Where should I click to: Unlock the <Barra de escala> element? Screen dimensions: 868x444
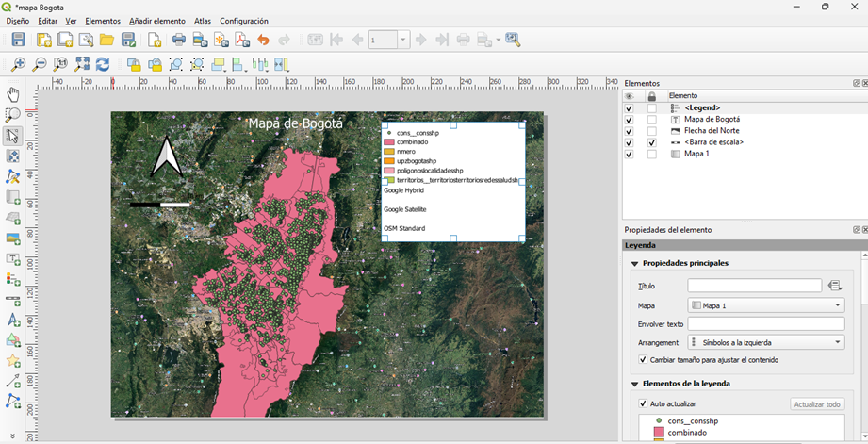click(652, 142)
